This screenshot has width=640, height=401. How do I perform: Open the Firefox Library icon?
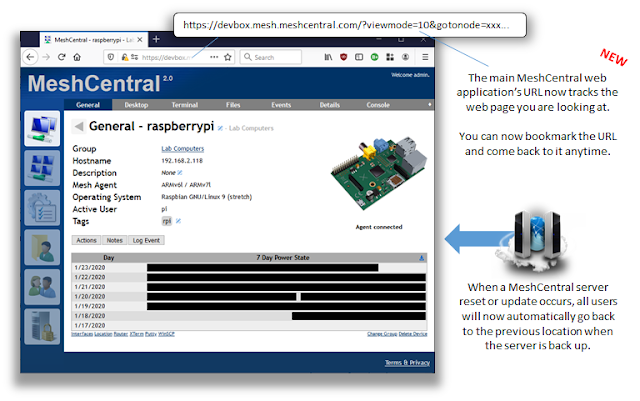point(328,57)
